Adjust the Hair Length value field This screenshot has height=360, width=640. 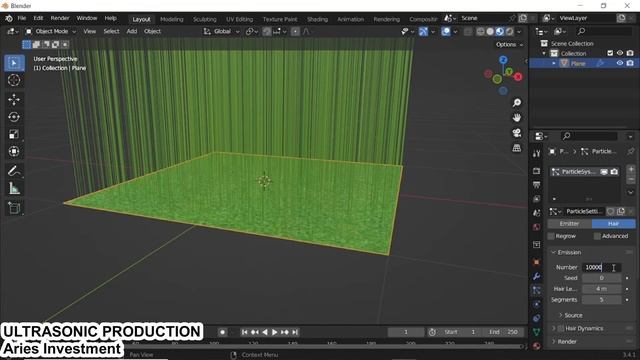601,289
